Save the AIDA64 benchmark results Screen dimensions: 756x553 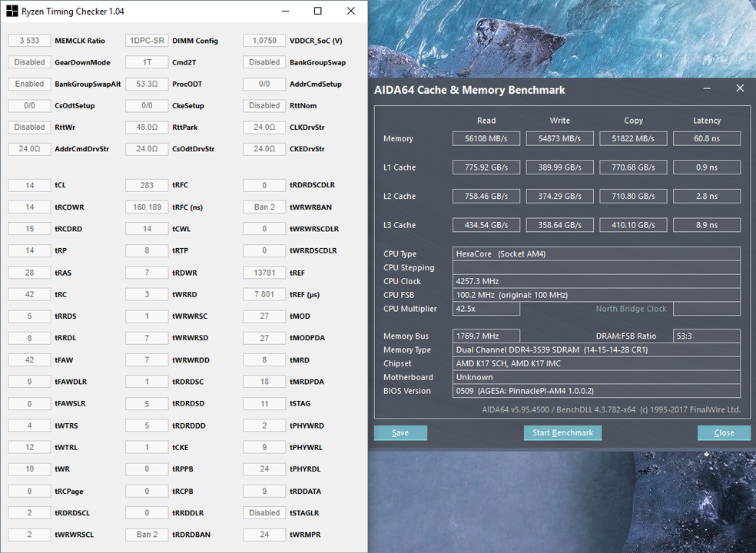400,432
